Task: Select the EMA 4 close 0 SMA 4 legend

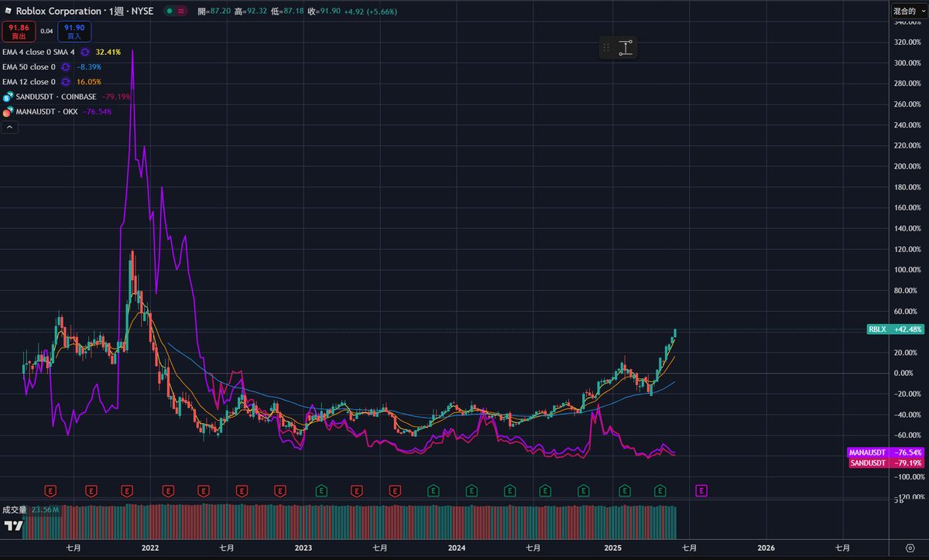Action: pyautogui.click(x=39, y=52)
